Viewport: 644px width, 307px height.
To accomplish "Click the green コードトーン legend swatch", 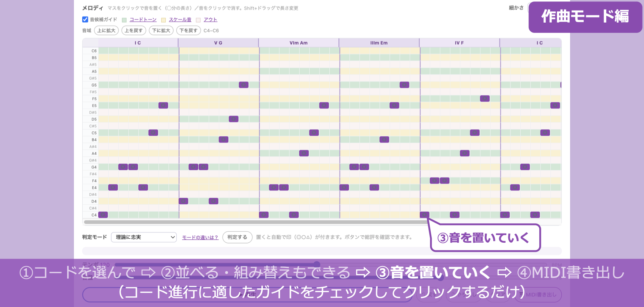I will (x=124, y=20).
